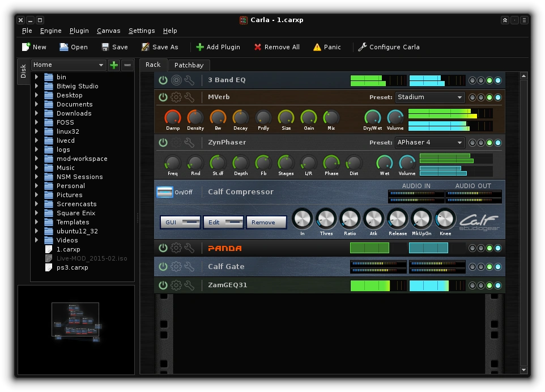Click Remove All red X icon
The image size is (545, 392).
point(258,47)
